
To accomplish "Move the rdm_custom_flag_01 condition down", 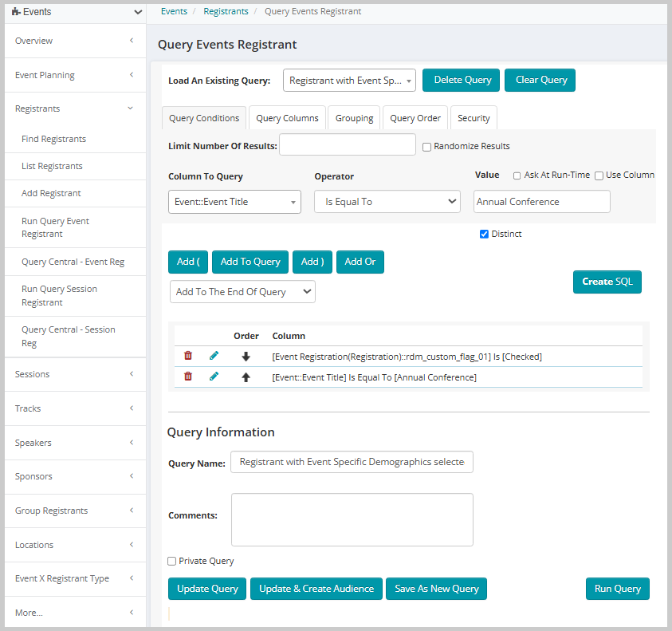I will pos(246,356).
